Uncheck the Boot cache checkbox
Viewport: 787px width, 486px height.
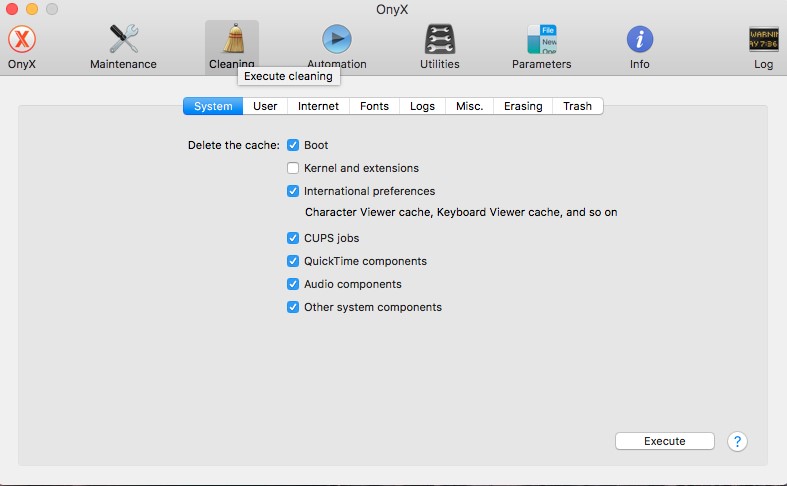(293, 145)
